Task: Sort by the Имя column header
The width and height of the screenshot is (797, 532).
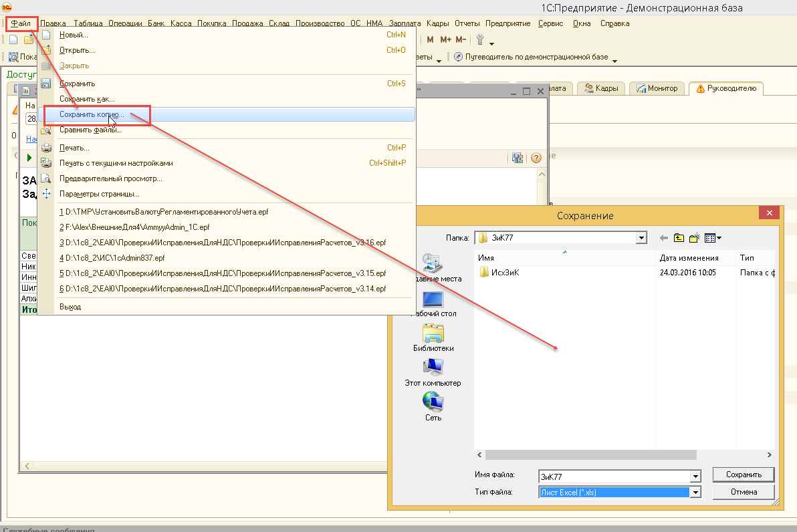Action: [565, 257]
